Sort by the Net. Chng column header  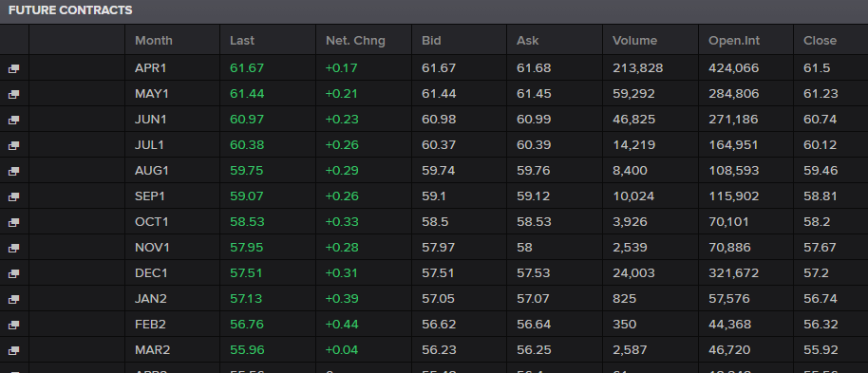pos(355,41)
